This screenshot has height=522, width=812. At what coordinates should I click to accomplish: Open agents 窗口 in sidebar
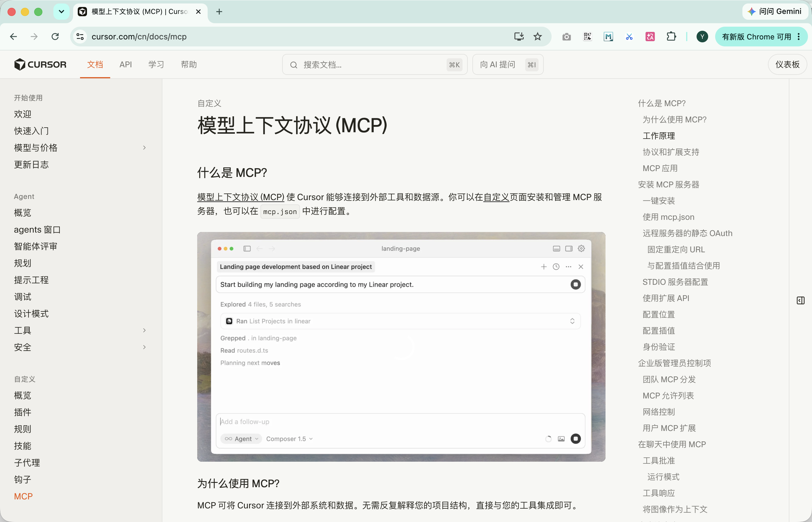pyautogui.click(x=37, y=229)
